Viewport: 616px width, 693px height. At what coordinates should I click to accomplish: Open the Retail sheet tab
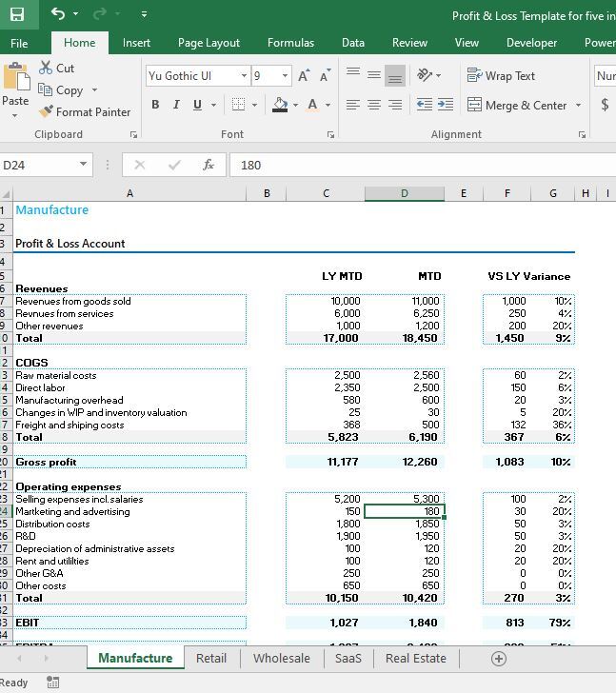[211, 658]
